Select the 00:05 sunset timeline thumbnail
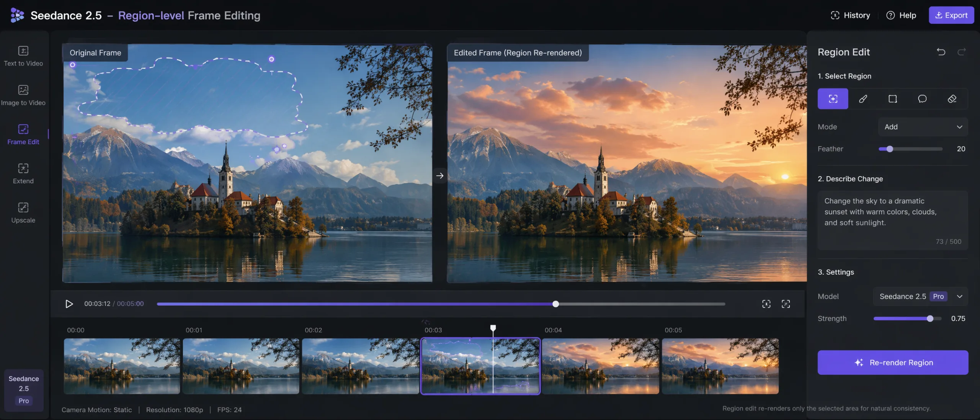Viewport: 980px width, 420px height. 720,366
